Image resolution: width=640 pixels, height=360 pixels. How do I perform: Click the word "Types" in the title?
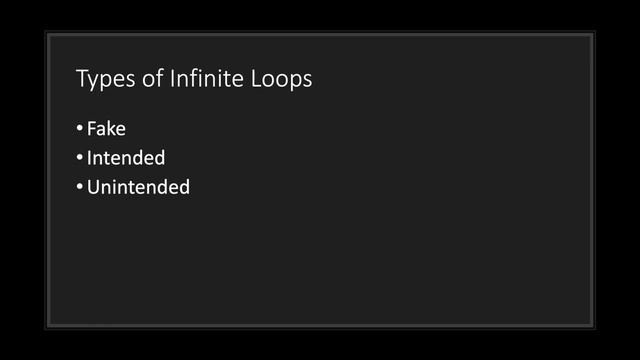[x=105, y=80]
